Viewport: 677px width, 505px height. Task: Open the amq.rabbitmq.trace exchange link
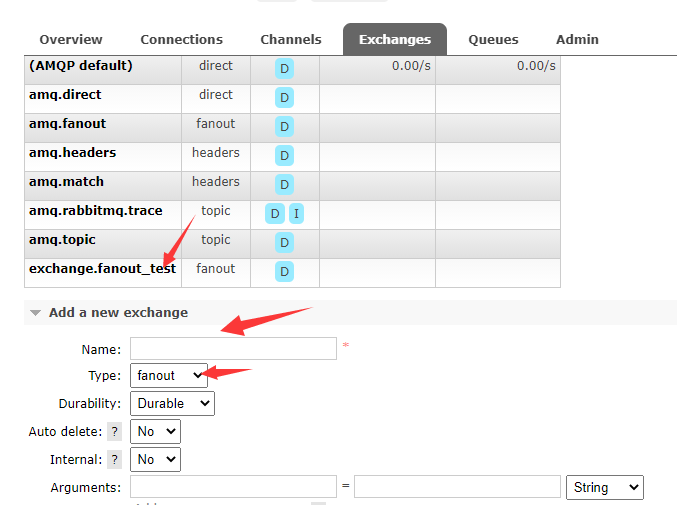click(x=96, y=211)
